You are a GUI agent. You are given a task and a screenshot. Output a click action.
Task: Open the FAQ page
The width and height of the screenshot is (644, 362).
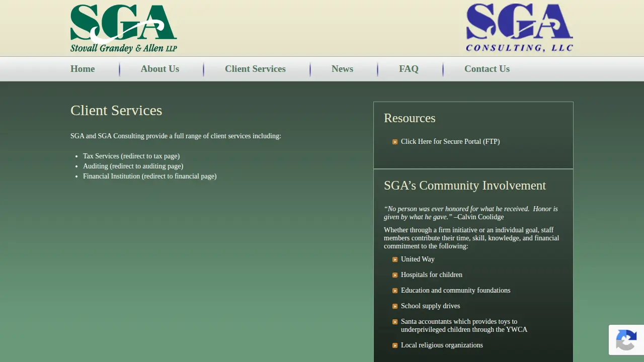click(409, 69)
